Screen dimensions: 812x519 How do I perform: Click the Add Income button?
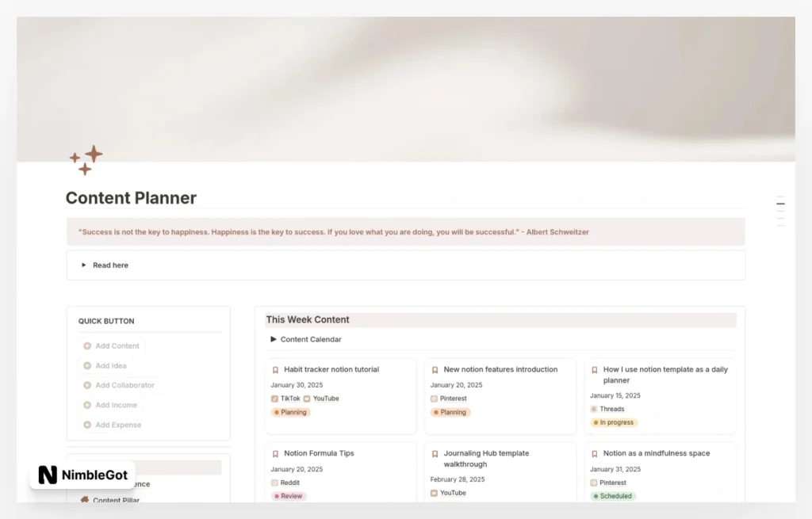coord(110,405)
